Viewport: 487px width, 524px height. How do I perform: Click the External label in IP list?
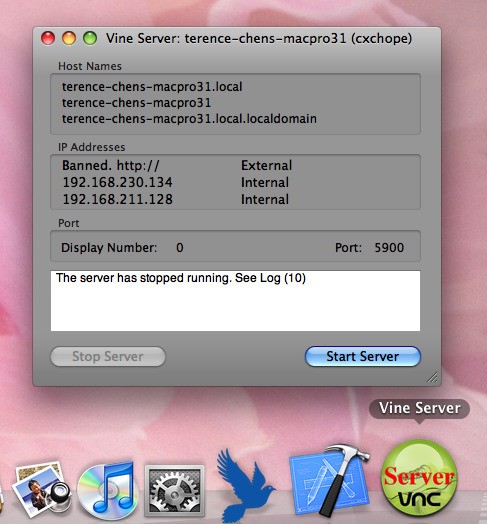pyautogui.click(x=266, y=165)
